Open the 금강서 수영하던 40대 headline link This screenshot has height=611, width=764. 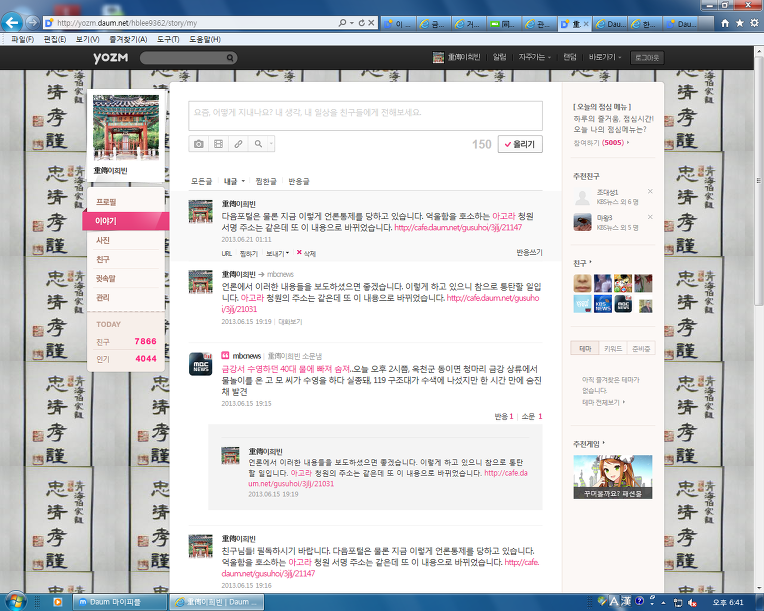click(286, 369)
